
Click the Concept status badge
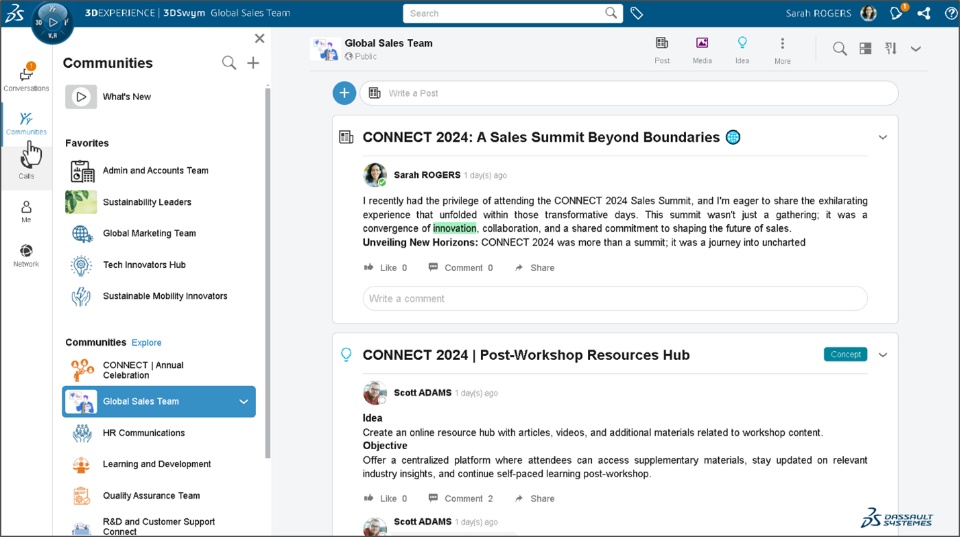click(x=845, y=355)
